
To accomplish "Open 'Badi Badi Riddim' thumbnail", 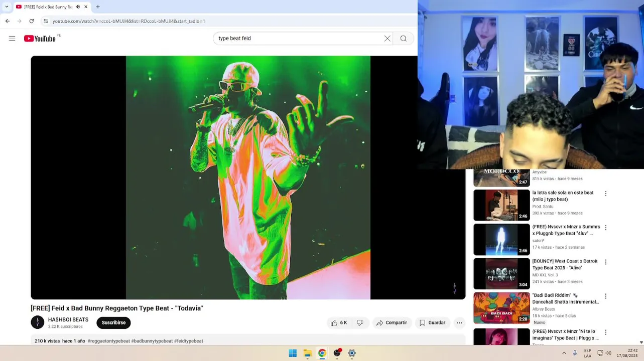I will tap(501, 308).
